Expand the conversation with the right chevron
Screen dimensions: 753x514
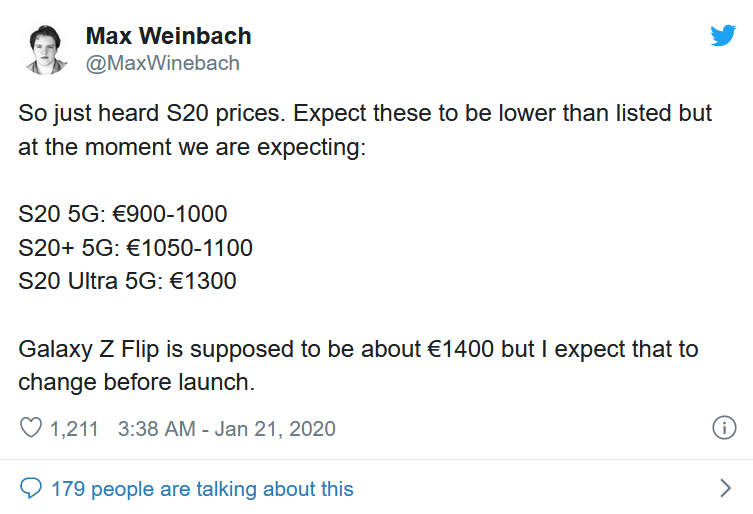[726, 489]
